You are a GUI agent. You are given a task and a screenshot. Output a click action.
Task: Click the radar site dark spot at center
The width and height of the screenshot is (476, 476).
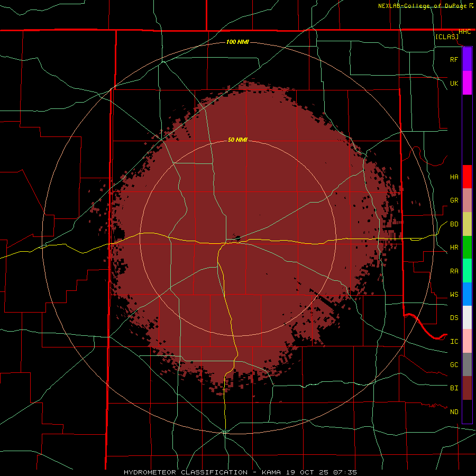coord(237,239)
